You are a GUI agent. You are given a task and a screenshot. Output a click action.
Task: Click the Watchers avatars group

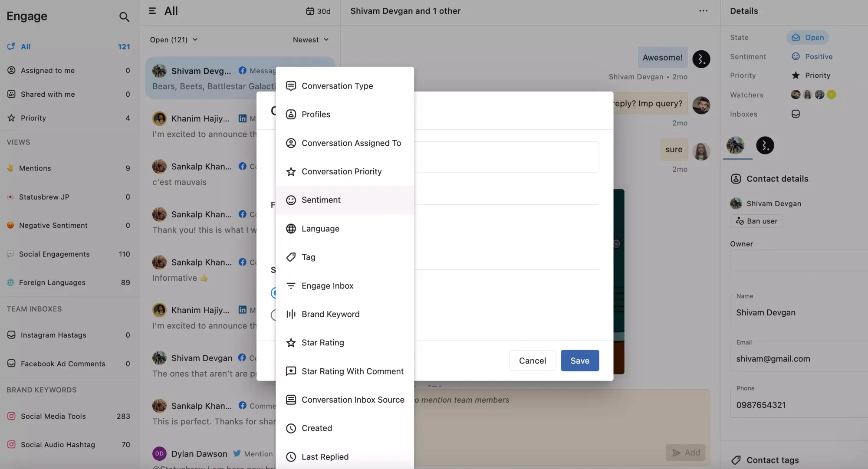[x=813, y=95]
